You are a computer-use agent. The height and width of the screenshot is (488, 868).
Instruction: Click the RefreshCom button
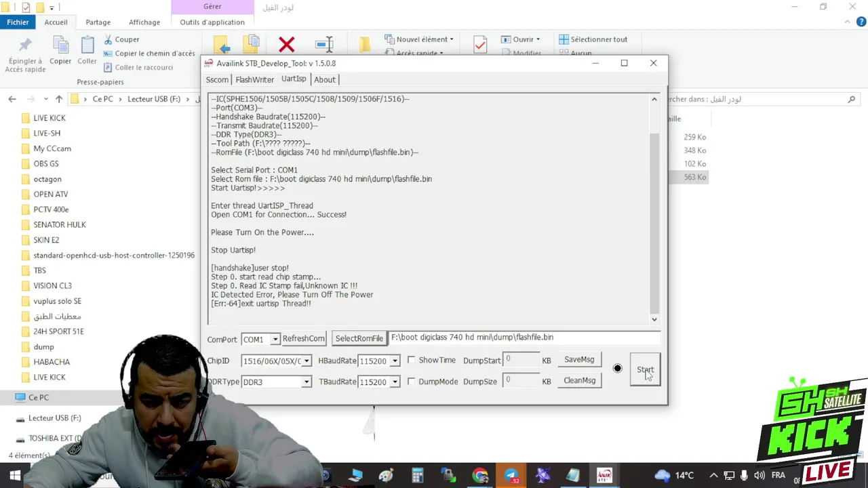pyautogui.click(x=303, y=338)
